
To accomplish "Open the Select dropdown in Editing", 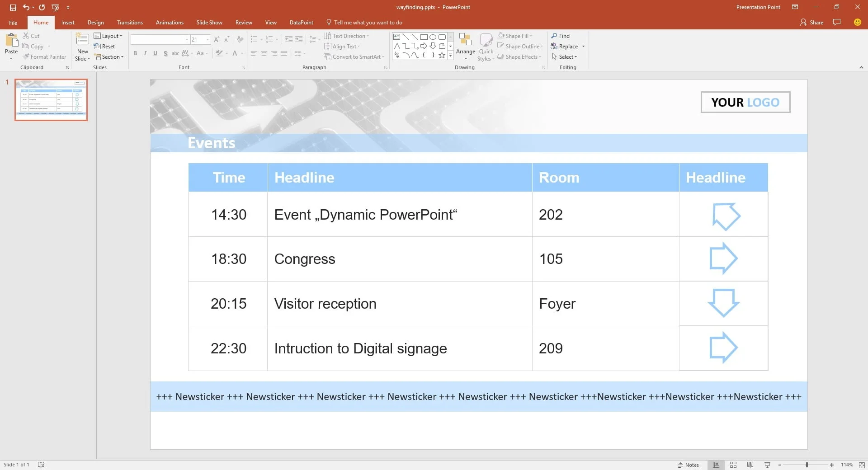I will (x=564, y=57).
